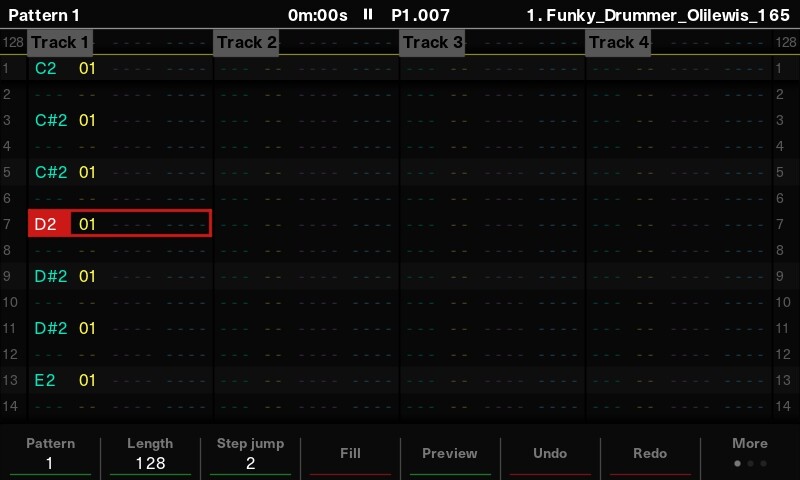Viewport: 800px width, 480px height.
Task: Select the Track 1 header
Action: tap(60, 42)
